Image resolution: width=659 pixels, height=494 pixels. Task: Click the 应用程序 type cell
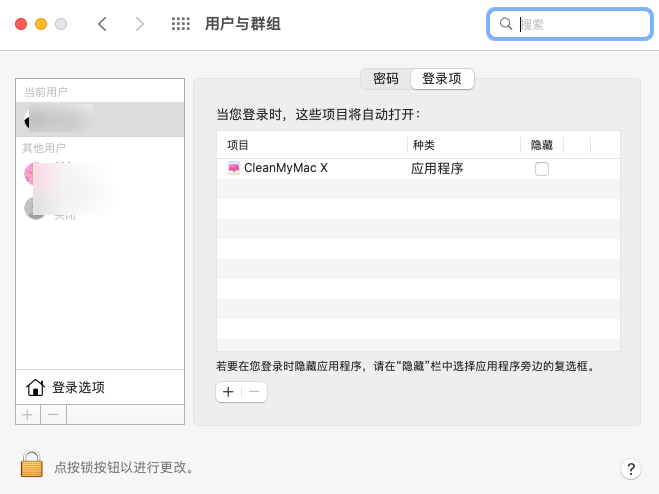coord(437,169)
